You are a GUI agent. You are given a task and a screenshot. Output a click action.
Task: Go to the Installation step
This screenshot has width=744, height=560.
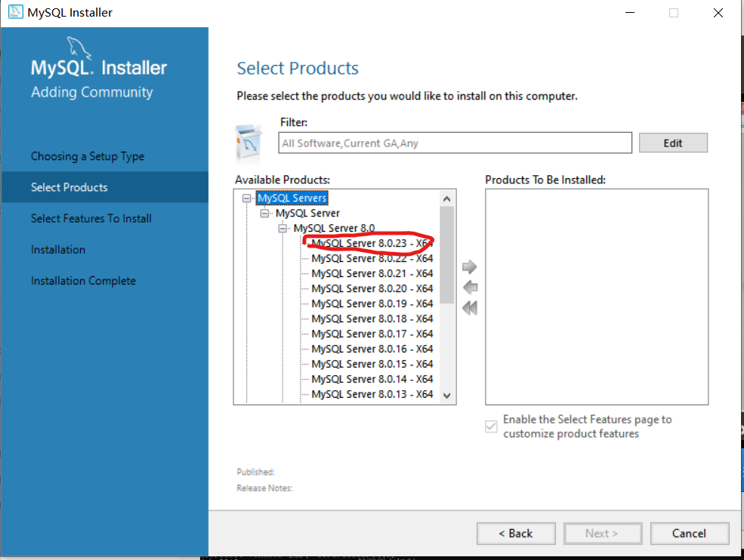click(58, 250)
